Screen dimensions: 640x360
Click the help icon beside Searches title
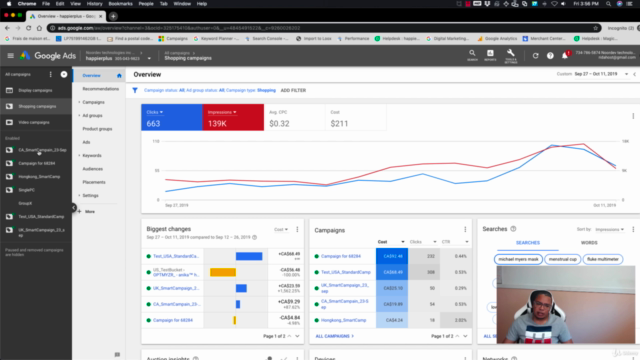(x=513, y=229)
